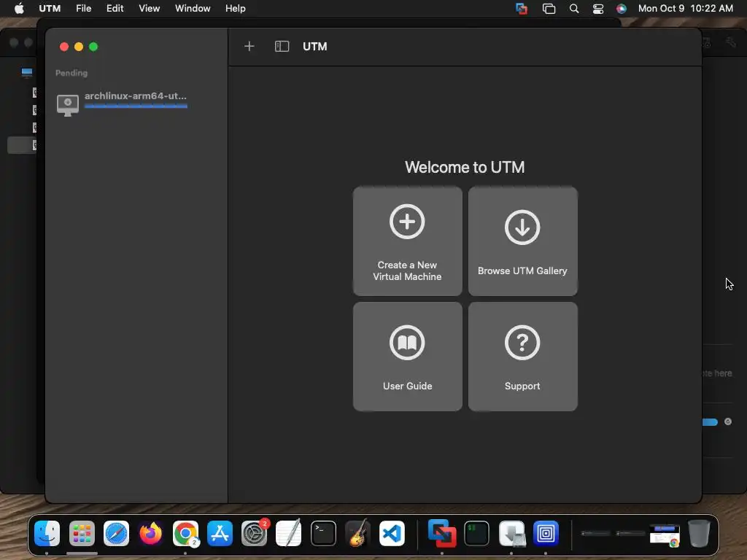This screenshot has height=560, width=747.
Task: Open Browse UTM Gallery
Action: pos(522,241)
